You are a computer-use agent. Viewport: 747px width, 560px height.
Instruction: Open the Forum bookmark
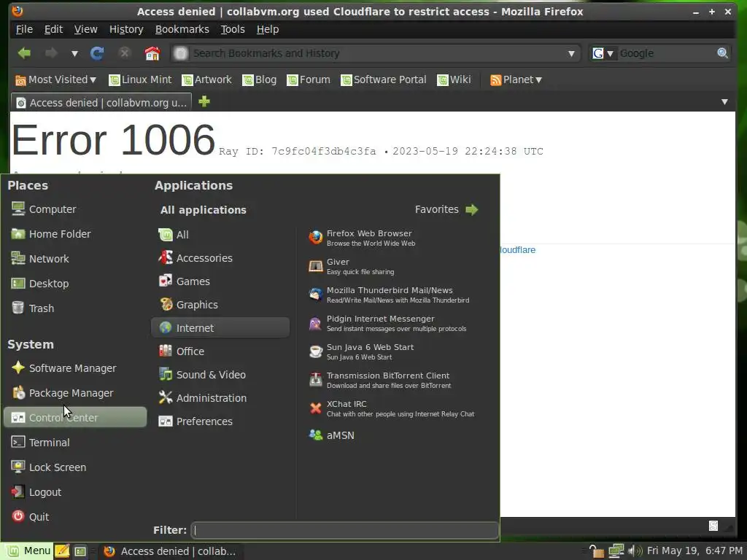[309, 79]
